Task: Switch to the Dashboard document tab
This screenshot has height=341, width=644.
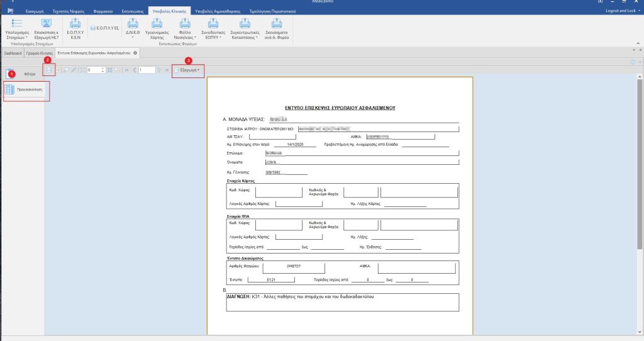Action: (x=13, y=53)
